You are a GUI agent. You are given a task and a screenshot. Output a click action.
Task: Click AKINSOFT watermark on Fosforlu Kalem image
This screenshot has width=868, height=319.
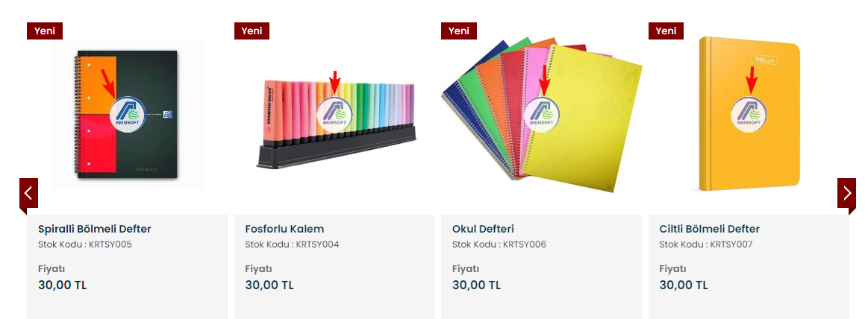pos(334,113)
